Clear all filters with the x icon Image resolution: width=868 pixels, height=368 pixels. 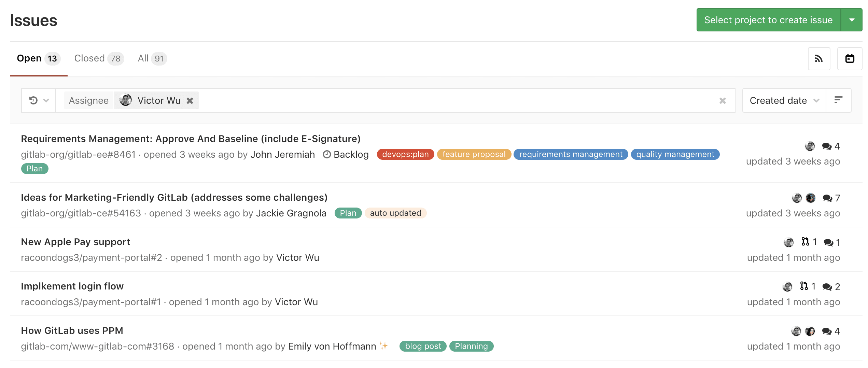pos(722,100)
